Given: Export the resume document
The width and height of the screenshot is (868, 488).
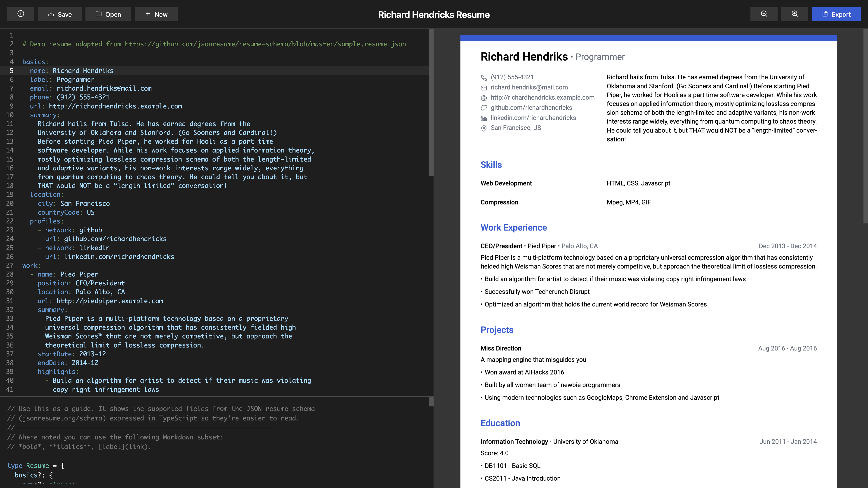Looking at the screenshot, I should [x=836, y=14].
